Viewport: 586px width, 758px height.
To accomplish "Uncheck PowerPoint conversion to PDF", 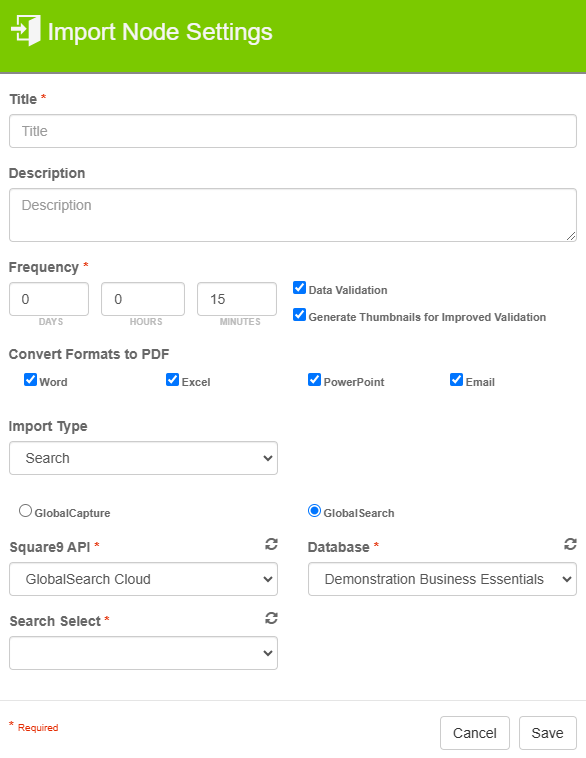I will coord(314,380).
